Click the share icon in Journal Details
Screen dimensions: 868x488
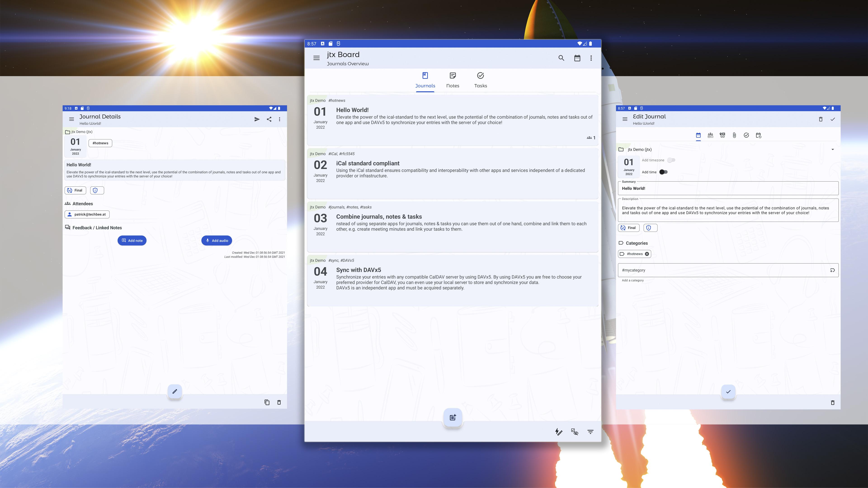click(269, 119)
